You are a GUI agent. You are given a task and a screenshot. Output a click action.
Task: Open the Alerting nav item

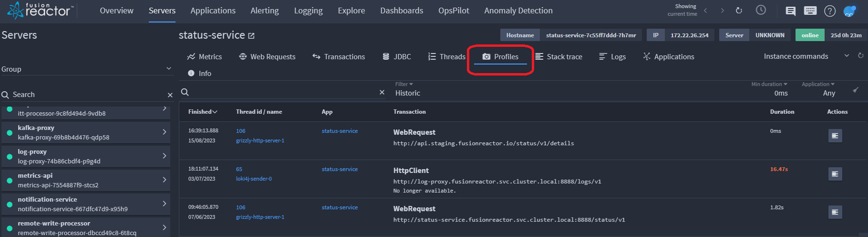(x=265, y=11)
